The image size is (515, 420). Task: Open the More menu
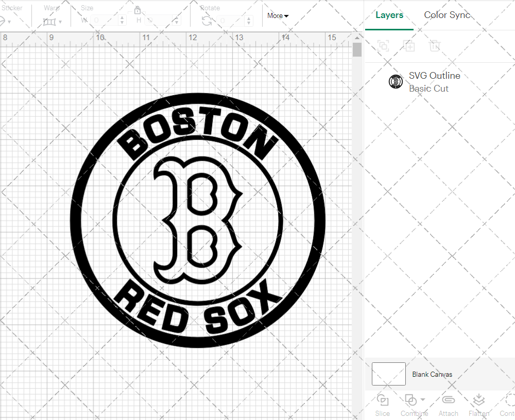point(277,16)
